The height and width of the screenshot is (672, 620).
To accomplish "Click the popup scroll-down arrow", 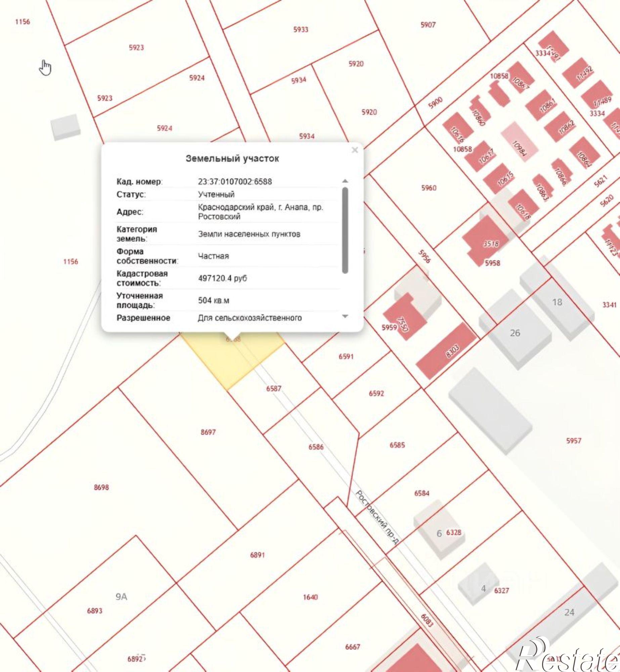I will click(345, 316).
